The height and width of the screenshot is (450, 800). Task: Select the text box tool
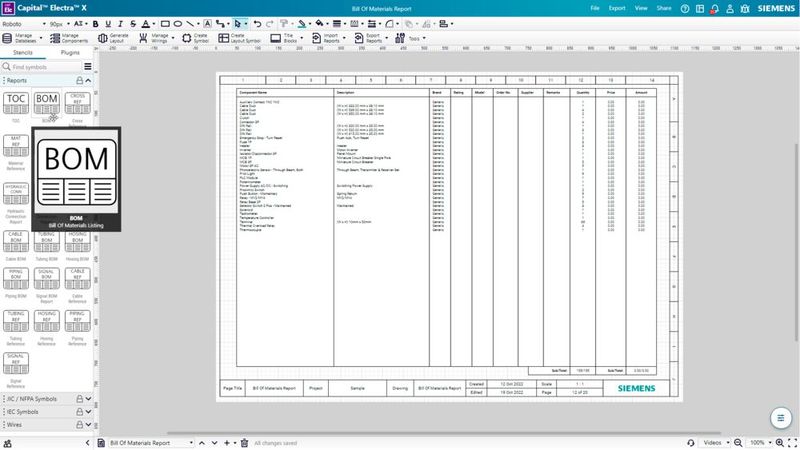pos(208,24)
